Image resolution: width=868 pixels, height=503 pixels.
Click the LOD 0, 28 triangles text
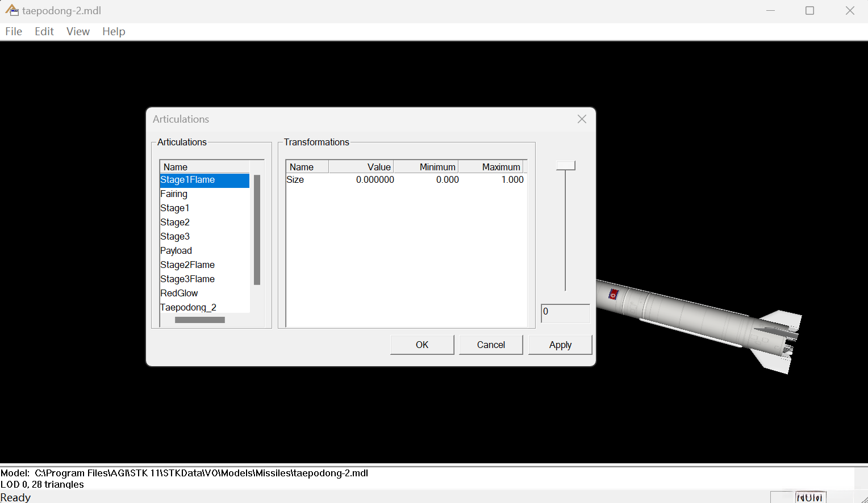coord(42,484)
